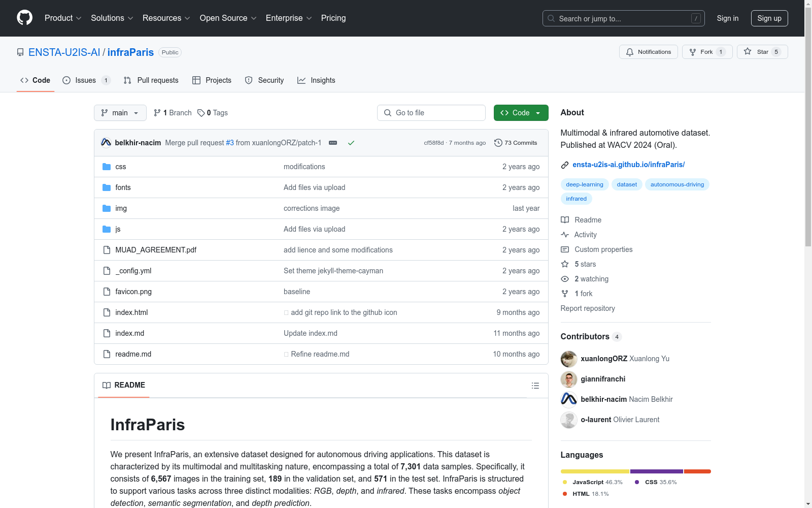This screenshot has height=508, width=812.
Task: Fork this repository
Action: point(707,52)
